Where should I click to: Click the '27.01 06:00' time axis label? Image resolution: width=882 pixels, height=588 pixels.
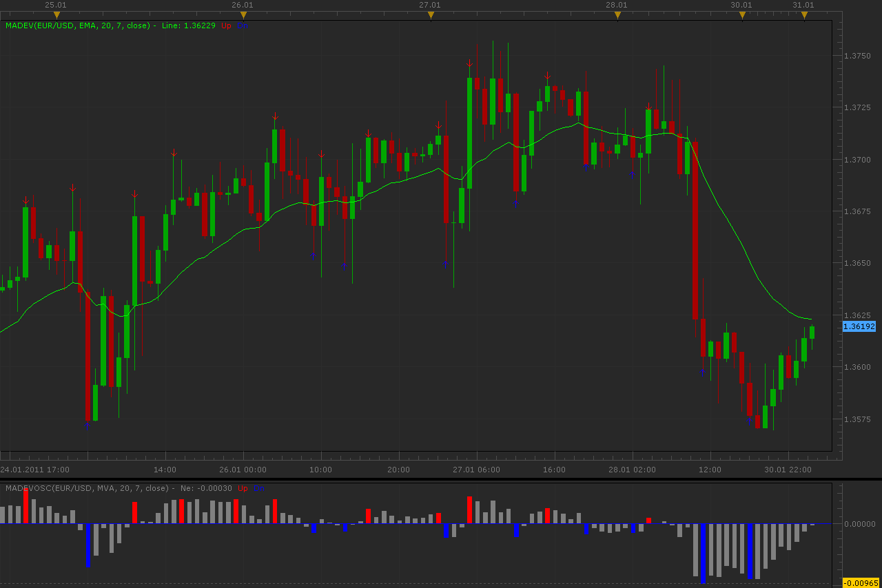(x=476, y=470)
